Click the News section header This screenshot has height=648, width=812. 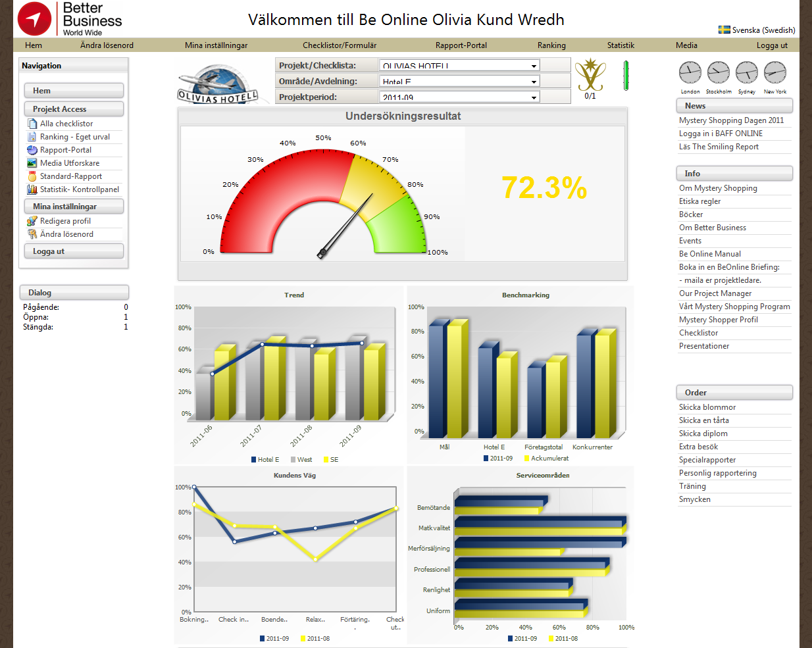point(734,106)
